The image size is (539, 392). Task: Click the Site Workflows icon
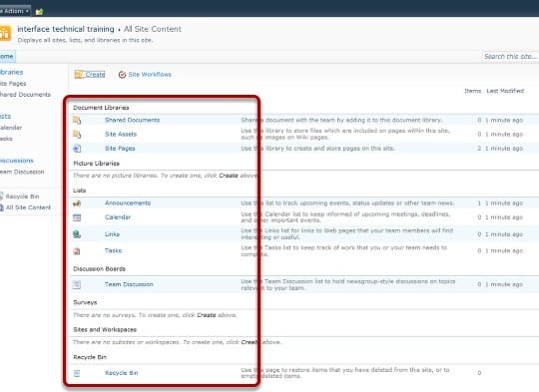click(x=122, y=74)
